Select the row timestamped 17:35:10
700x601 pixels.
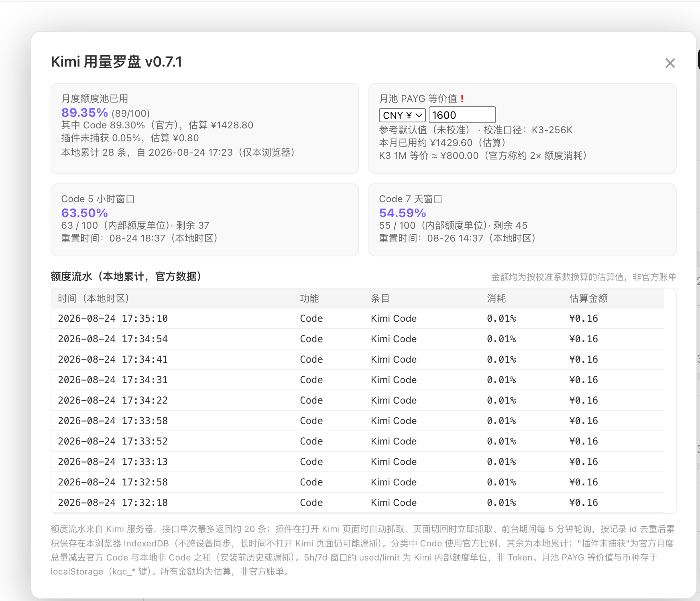point(357,319)
